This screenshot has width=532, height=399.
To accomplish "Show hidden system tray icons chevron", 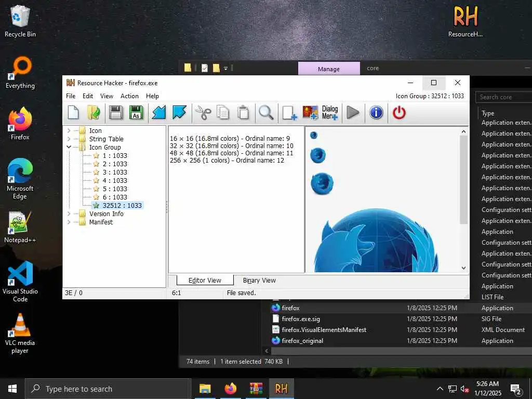I will (x=440, y=389).
